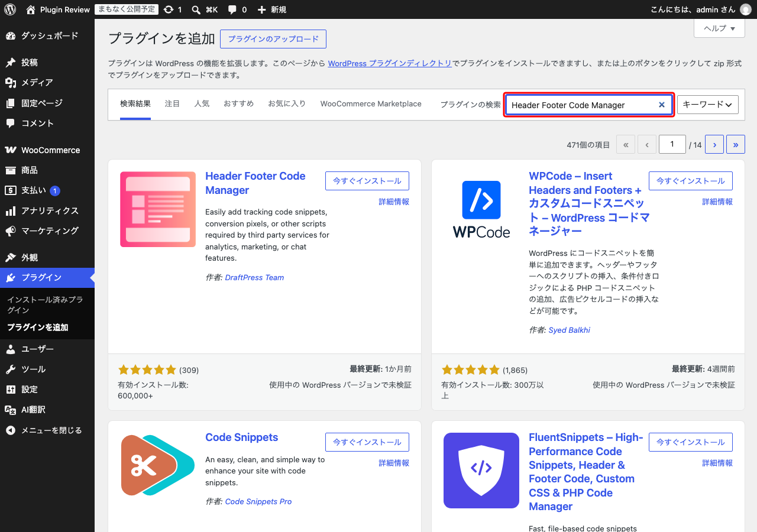This screenshot has width=757, height=532.
Task: Install Header Footer Code Manager now
Action: pos(367,181)
